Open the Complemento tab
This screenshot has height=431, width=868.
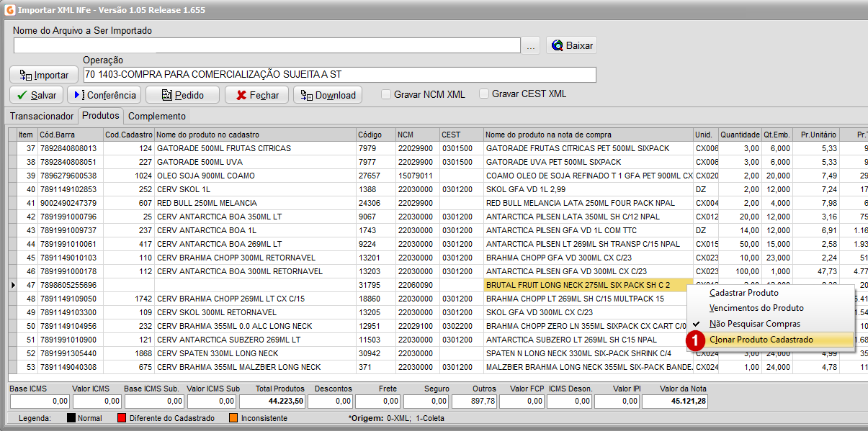(x=157, y=116)
